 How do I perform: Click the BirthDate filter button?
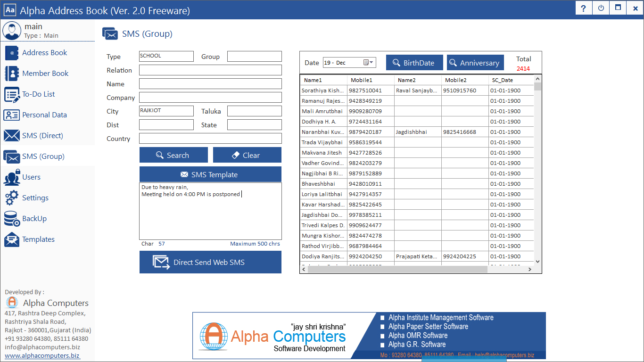point(414,62)
